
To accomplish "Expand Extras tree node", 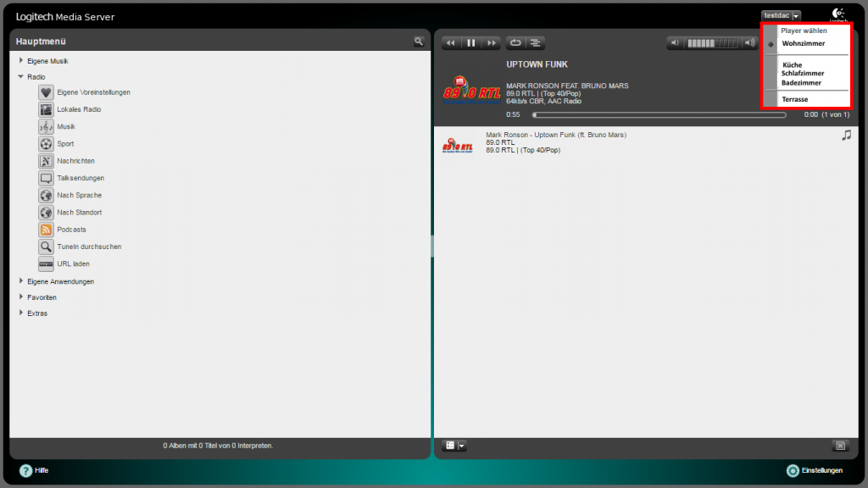I will pyautogui.click(x=21, y=313).
